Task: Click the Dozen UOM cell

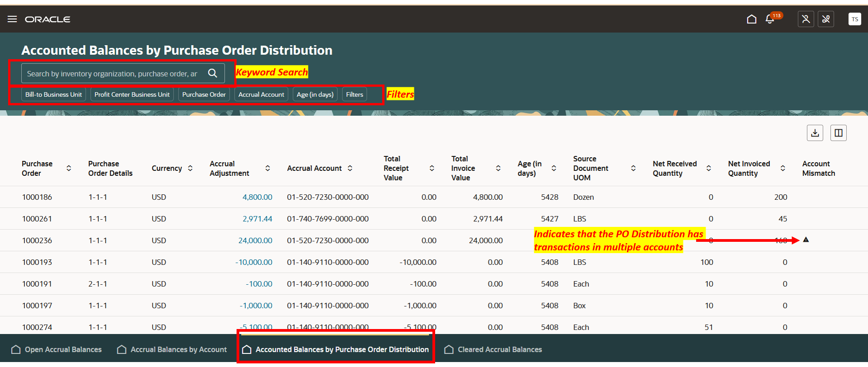Action: [x=583, y=197]
